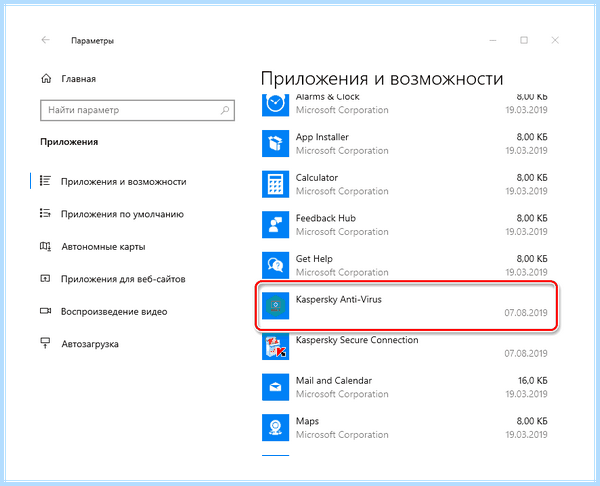600x486 pixels.
Task: Go to Главная settings home
Action: tap(78, 79)
